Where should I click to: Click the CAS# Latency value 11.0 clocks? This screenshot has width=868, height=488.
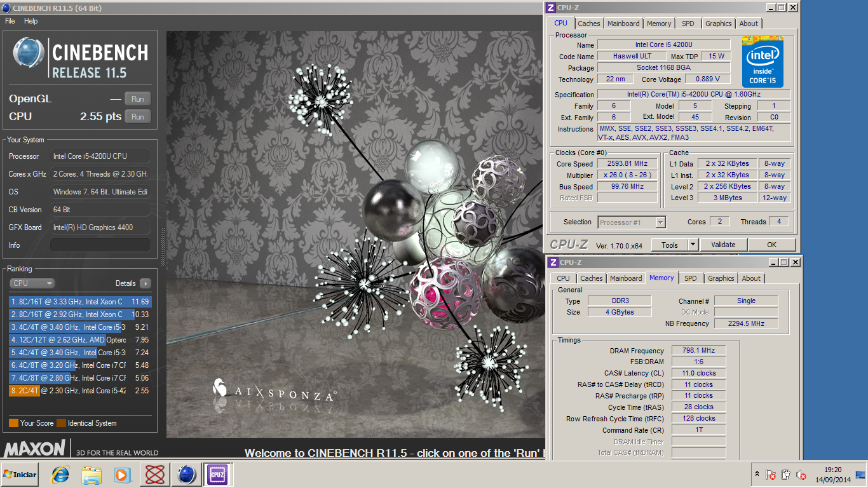tap(698, 373)
